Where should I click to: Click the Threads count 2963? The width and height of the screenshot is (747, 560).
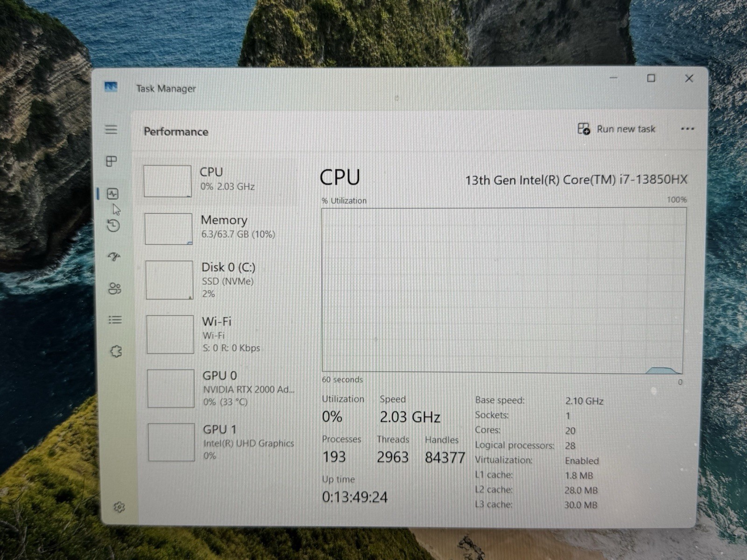[393, 457]
